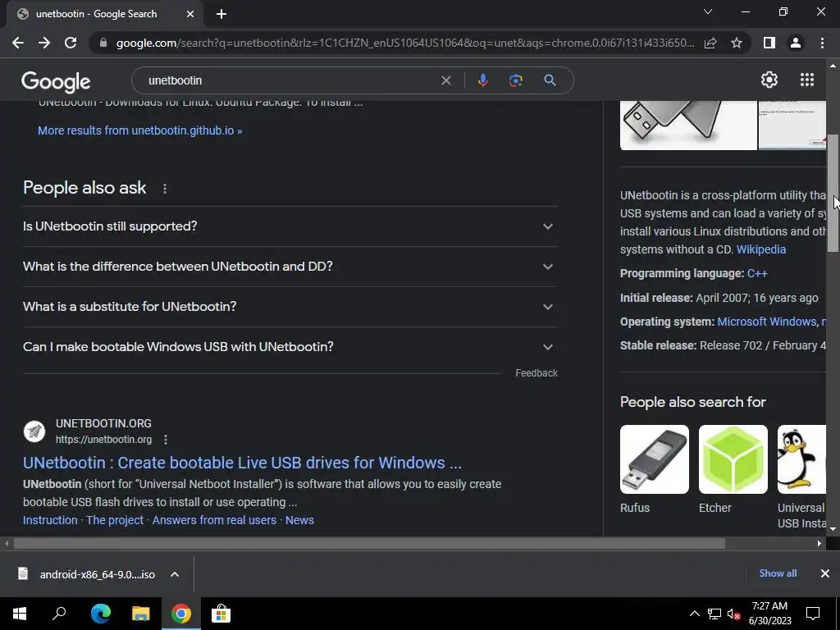Open File Explorer from taskbar
840x630 pixels.
point(141,614)
